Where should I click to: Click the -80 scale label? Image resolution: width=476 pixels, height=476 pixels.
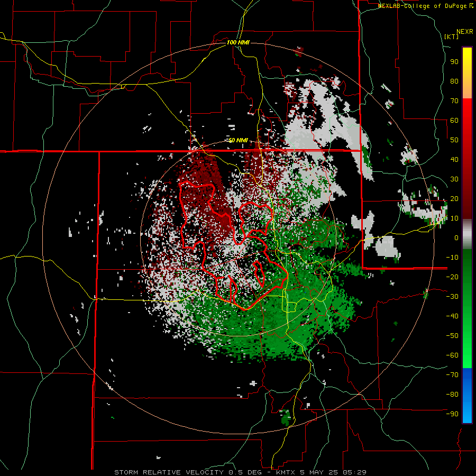(x=452, y=395)
